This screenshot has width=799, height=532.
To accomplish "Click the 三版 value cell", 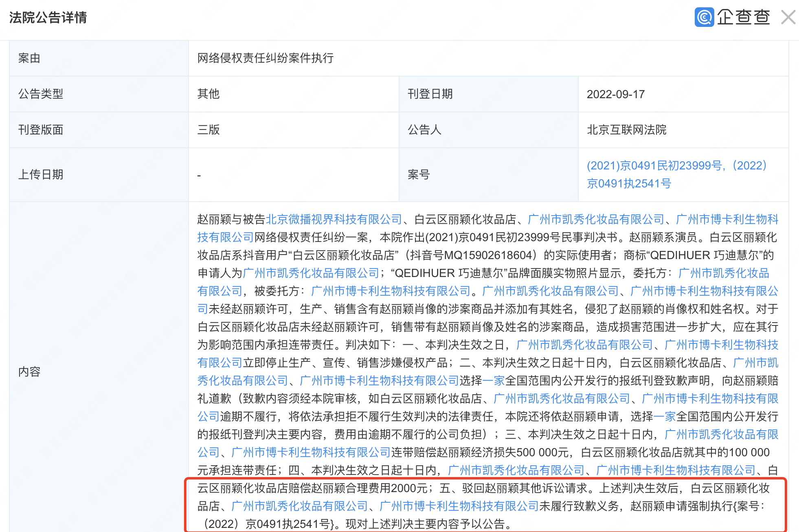I will coord(294,130).
